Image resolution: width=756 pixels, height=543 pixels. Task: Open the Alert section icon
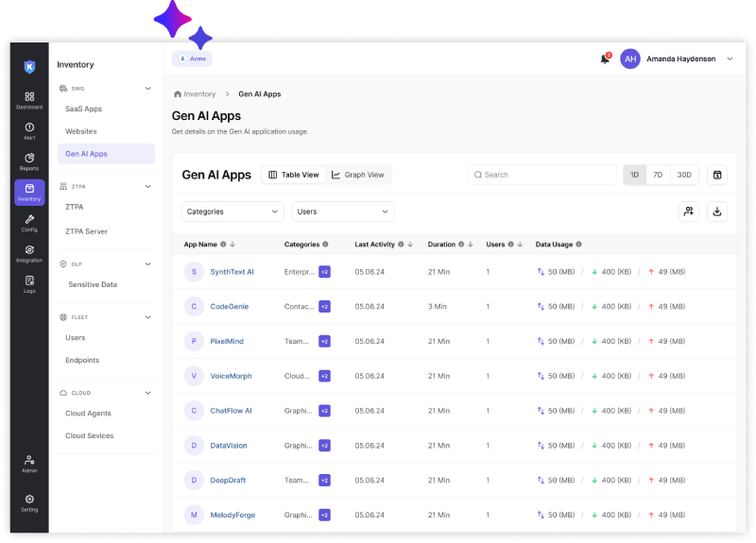click(29, 130)
